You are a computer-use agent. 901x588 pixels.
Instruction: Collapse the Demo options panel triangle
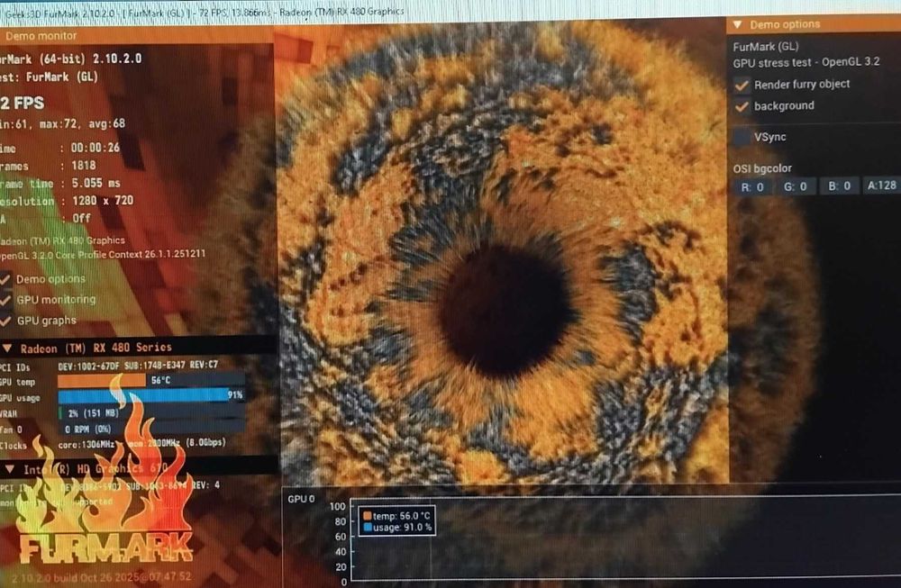tap(738, 24)
